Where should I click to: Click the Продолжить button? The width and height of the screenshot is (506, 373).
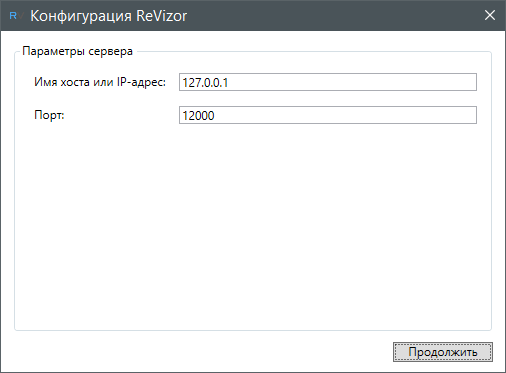coord(443,352)
